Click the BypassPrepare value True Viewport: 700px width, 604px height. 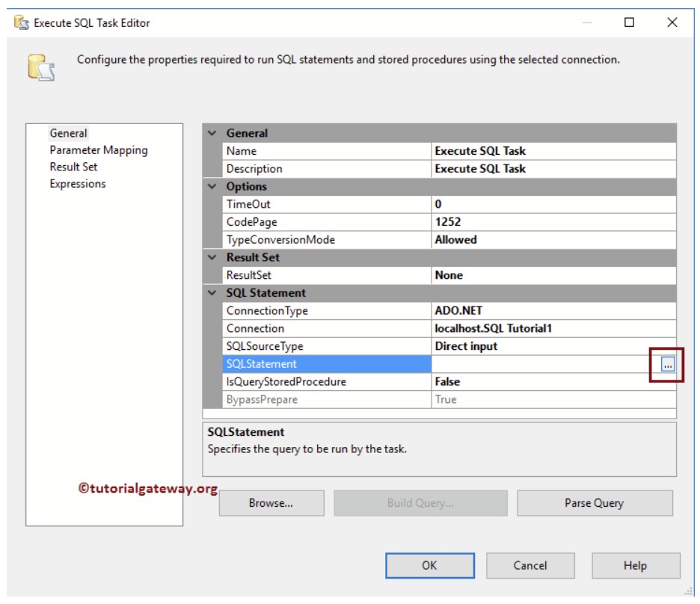point(553,400)
